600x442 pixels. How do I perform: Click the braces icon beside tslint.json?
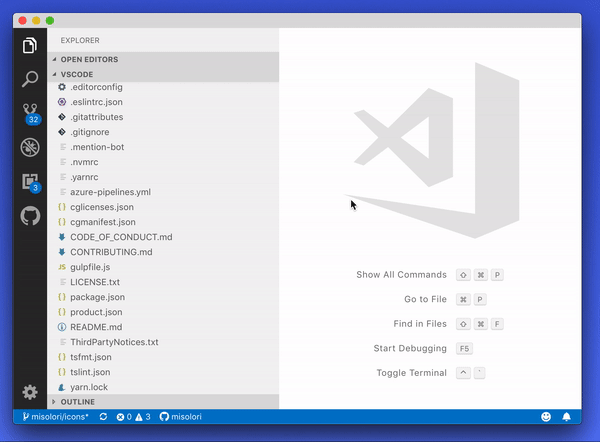tap(62, 372)
